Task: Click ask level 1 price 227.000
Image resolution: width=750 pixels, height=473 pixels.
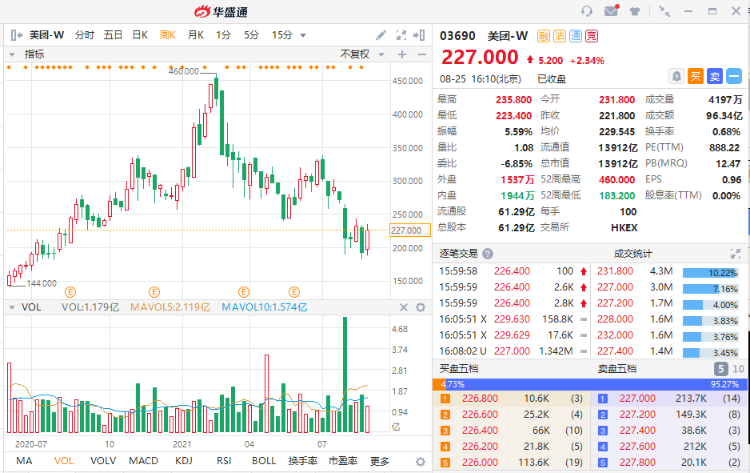Action: tap(638, 398)
